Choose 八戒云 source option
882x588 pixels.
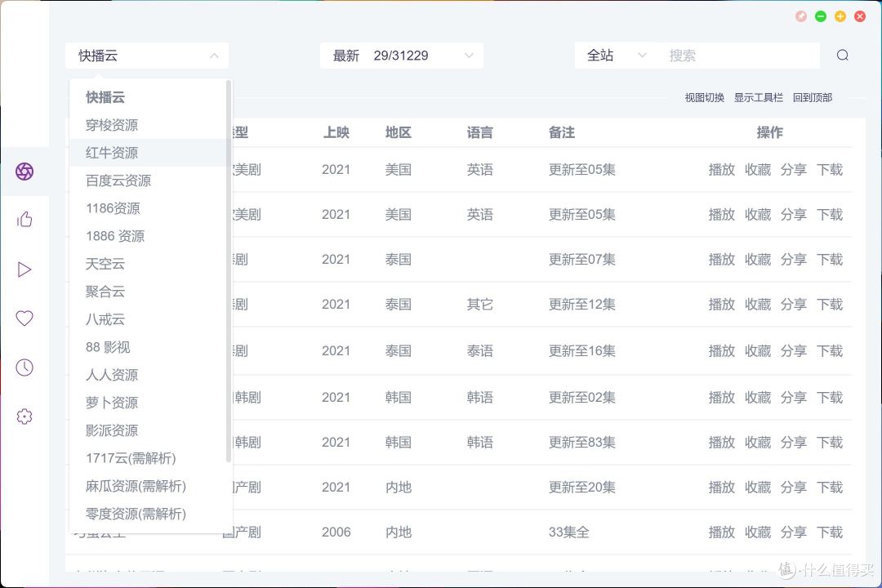click(x=147, y=319)
